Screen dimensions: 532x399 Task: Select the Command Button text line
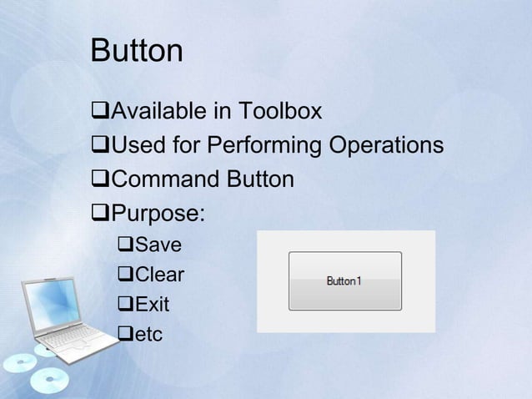[x=203, y=179]
